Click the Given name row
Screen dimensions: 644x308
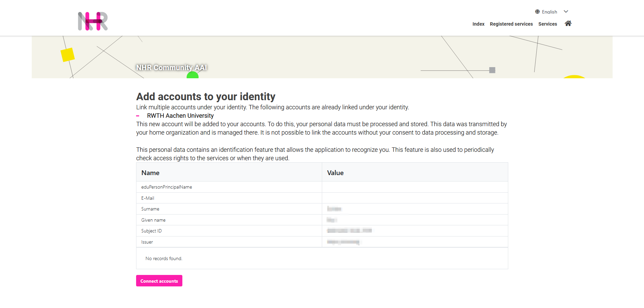(x=153, y=220)
